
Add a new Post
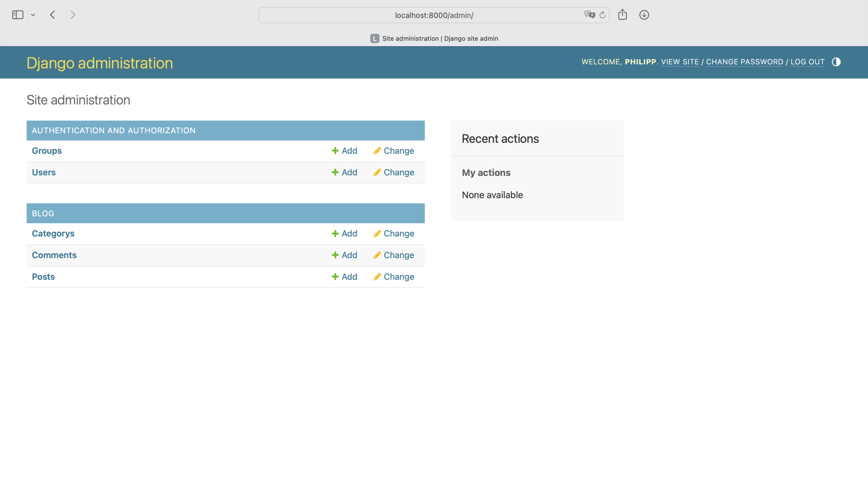(x=344, y=277)
